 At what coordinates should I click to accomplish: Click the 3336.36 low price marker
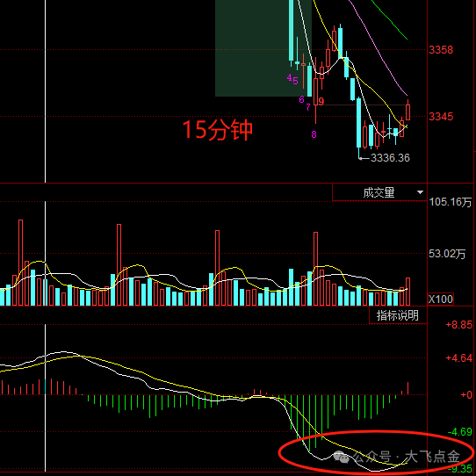[x=390, y=158]
